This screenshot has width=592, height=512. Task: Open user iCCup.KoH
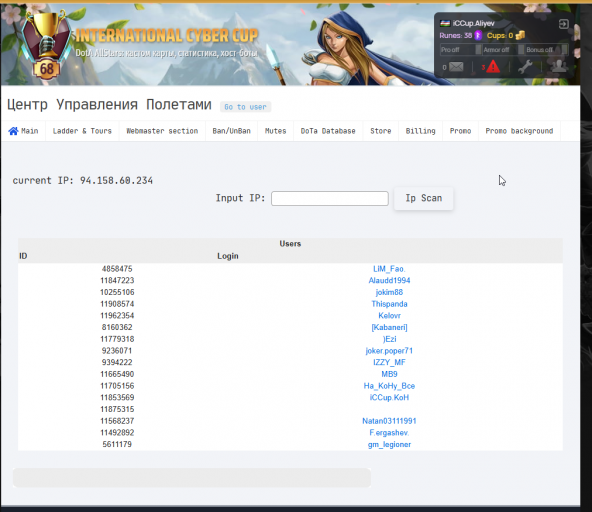[x=389, y=398]
